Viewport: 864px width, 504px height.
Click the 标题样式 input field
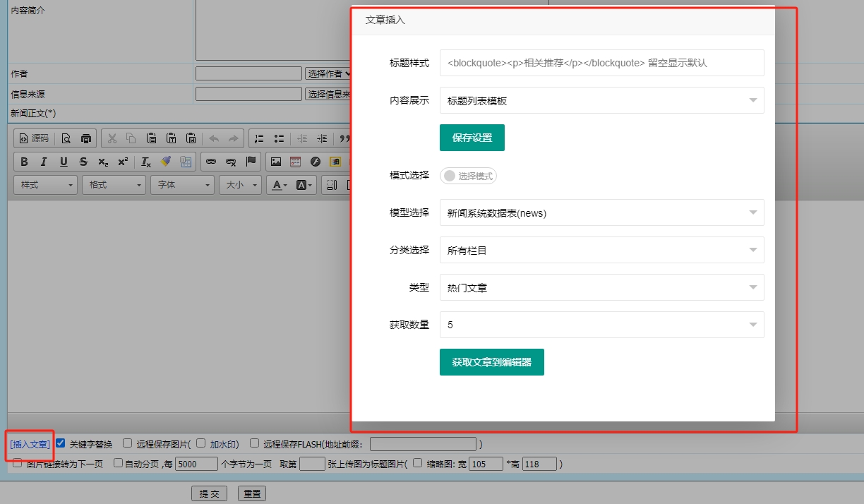point(601,63)
